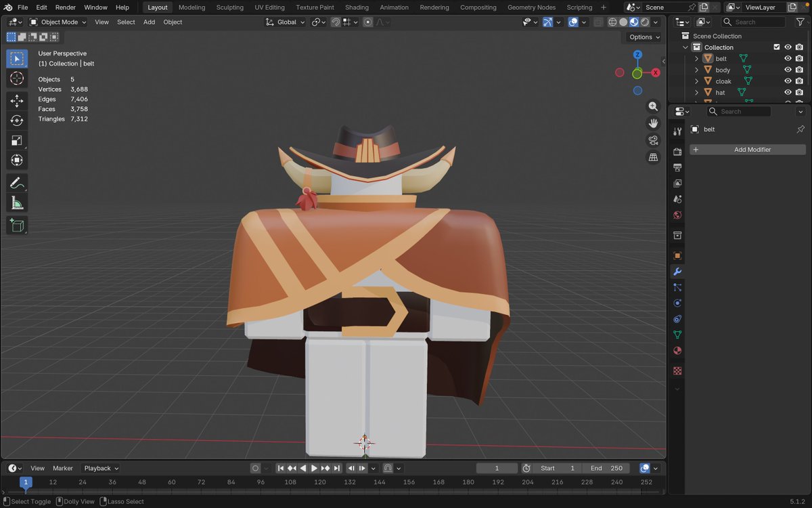Open the Physics properties tab
Viewport: 812px width, 508px height.
[677, 303]
